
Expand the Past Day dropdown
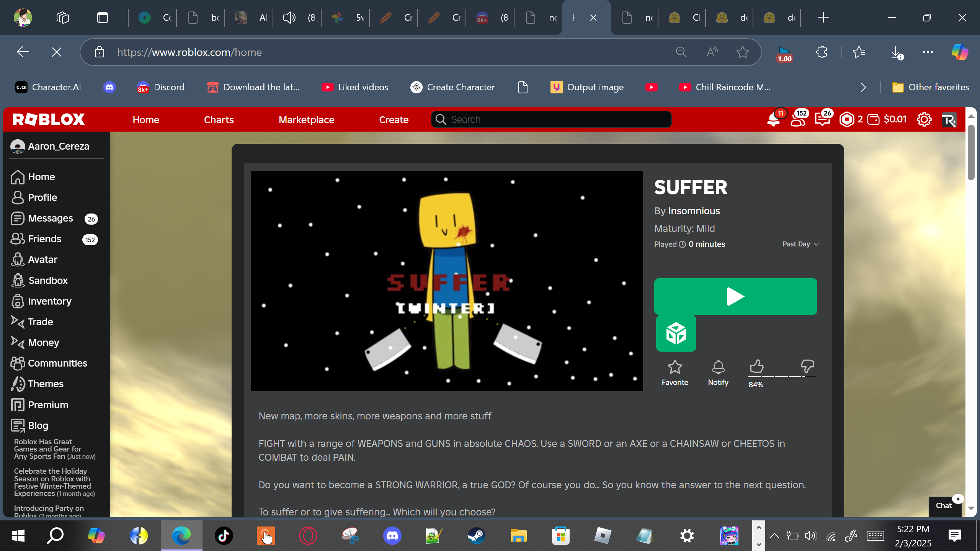coord(800,244)
